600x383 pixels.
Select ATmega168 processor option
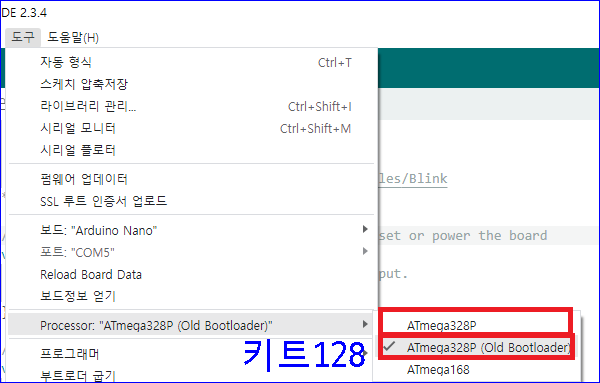click(478, 370)
